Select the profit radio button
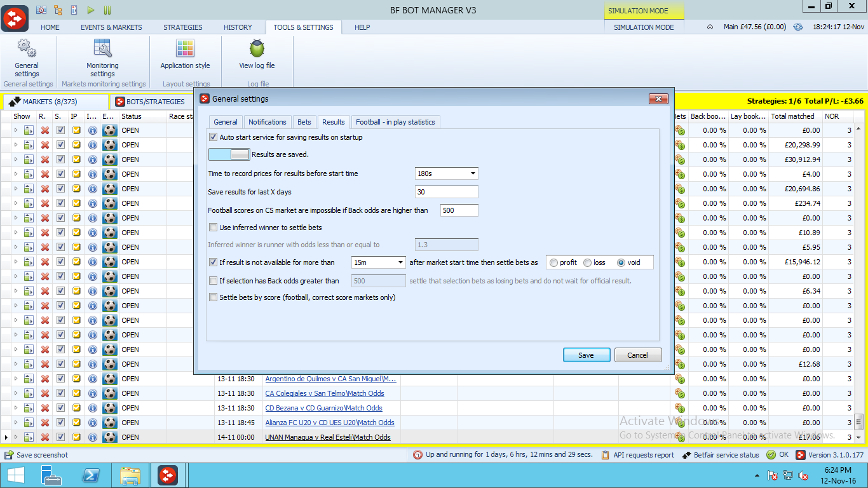Image resolution: width=868 pixels, height=488 pixels. coord(554,262)
